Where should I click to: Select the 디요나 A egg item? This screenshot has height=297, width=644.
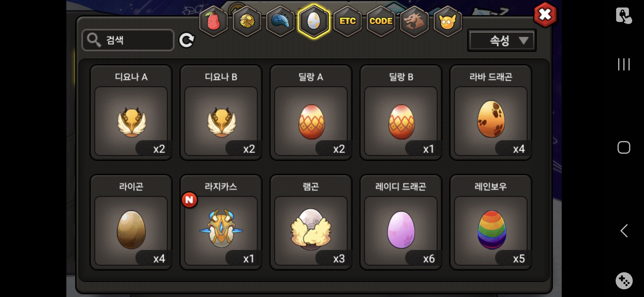pos(131,112)
